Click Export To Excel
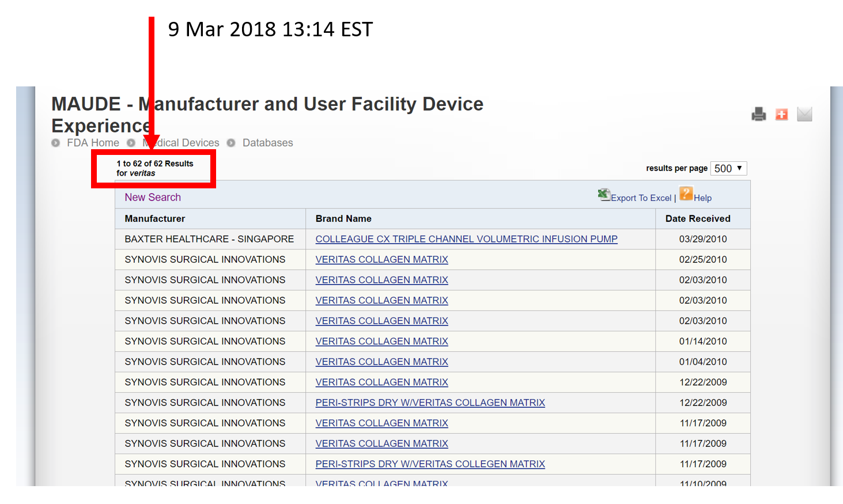Image resolution: width=843 pixels, height=504 pixels. coord(640,198)
